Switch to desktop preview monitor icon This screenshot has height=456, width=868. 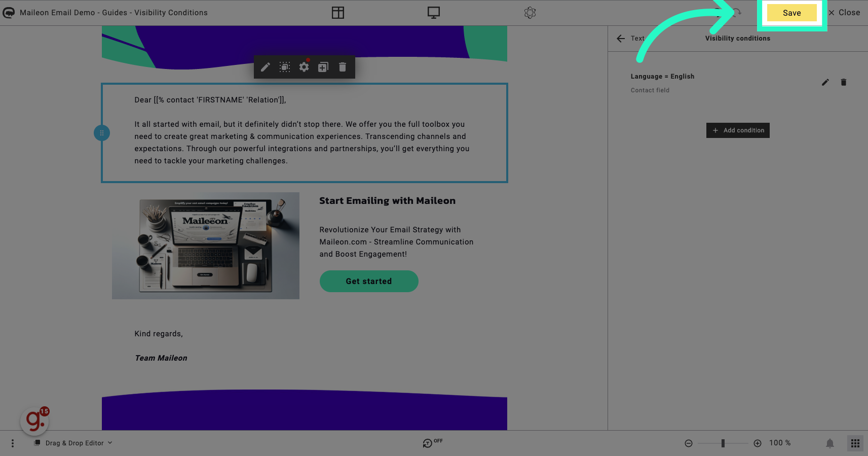tap(434, 13)
